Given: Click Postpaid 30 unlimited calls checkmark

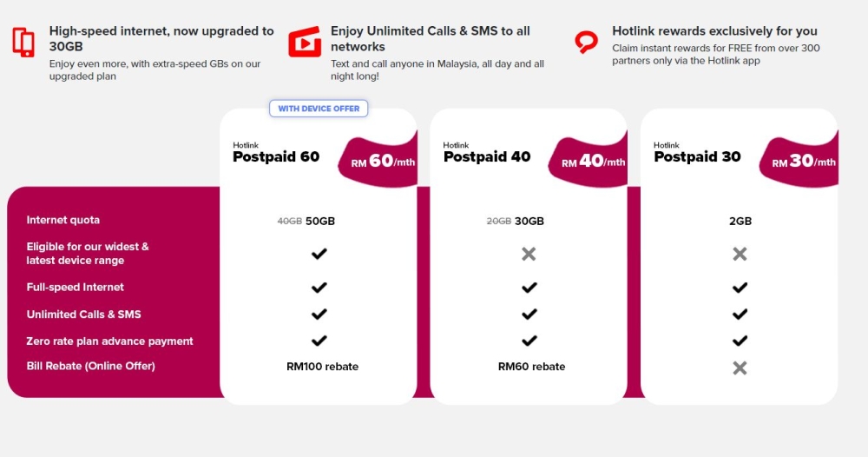Looking at the screenshot, I should pos(740,315).
